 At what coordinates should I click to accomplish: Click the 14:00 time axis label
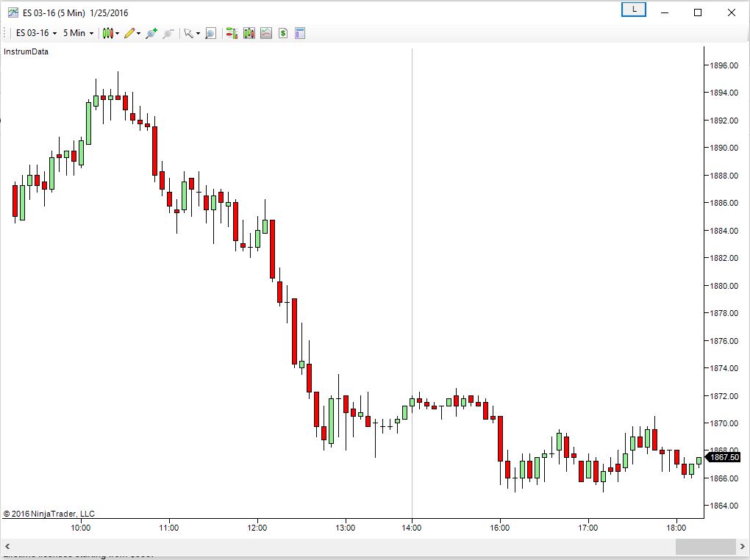click(412, 528)
